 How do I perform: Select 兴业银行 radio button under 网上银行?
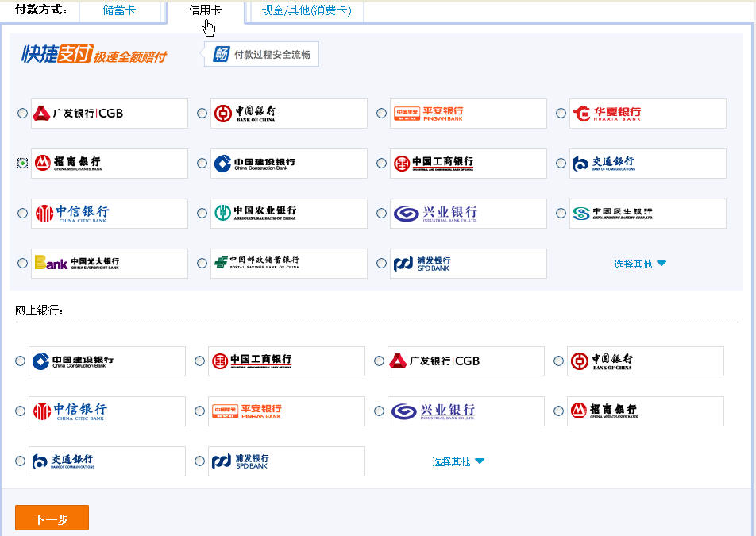[379, 411]
